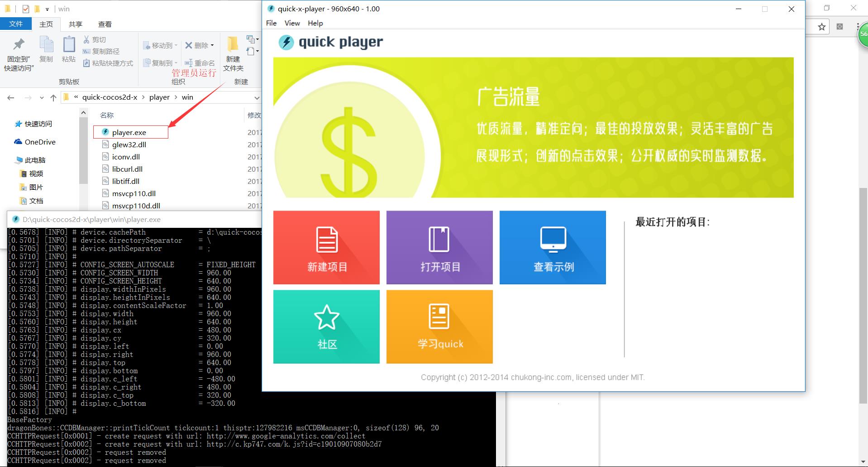Open the 学习quick orange tile
868x467 pixels.
(x=439, y=327)
